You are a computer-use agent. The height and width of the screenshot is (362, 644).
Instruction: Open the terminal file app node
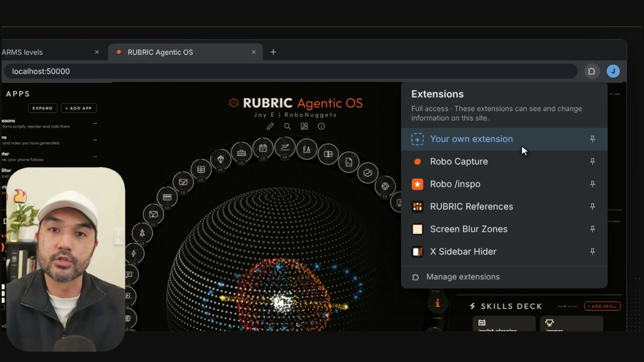(349, 163)
